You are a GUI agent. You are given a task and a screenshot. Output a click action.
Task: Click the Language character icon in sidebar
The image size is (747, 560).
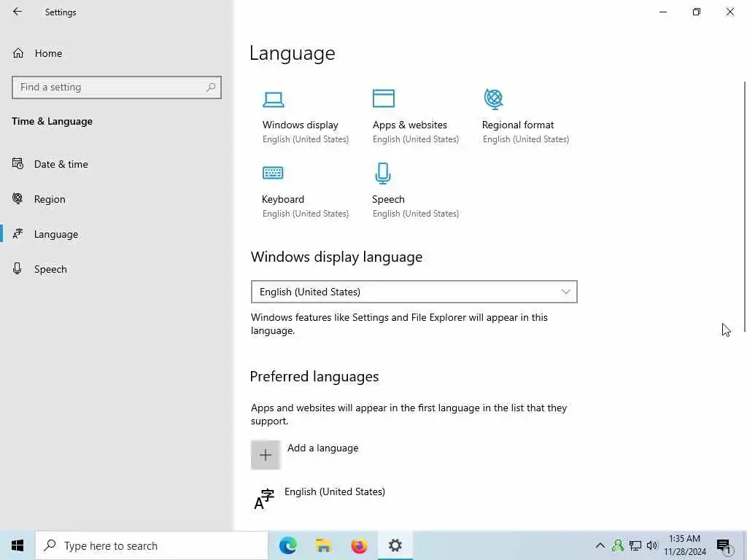click(x=18, y=234)
